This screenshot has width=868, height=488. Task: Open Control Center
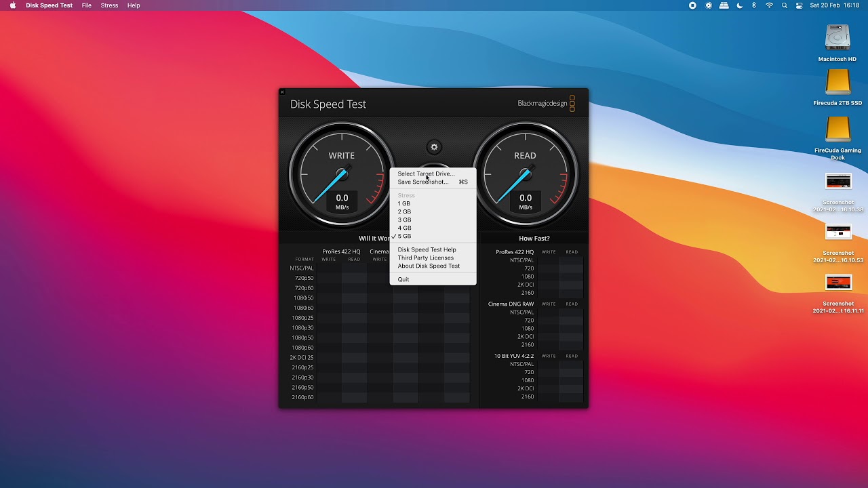(799, 5)
